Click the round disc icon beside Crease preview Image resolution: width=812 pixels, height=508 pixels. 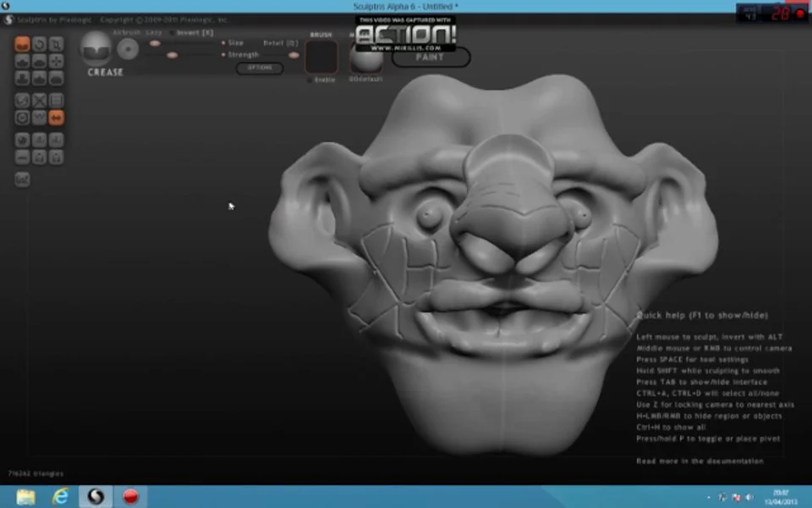click(x=128, y=49)
